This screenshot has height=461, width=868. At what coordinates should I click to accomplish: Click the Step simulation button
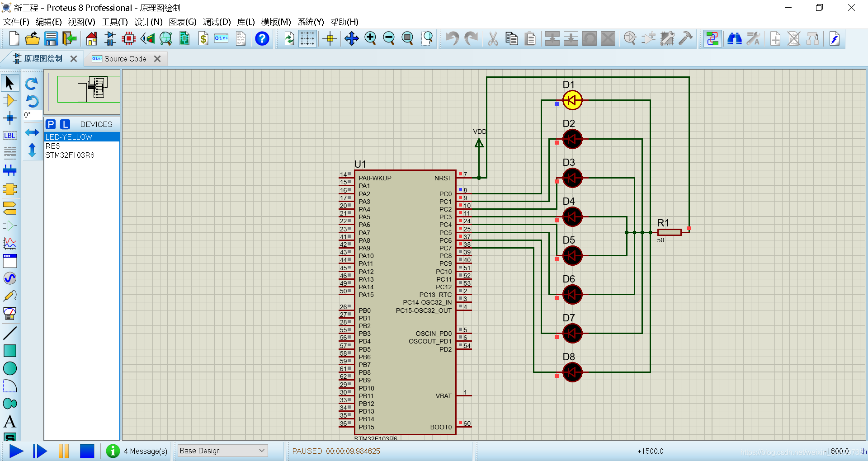[40, 451]
